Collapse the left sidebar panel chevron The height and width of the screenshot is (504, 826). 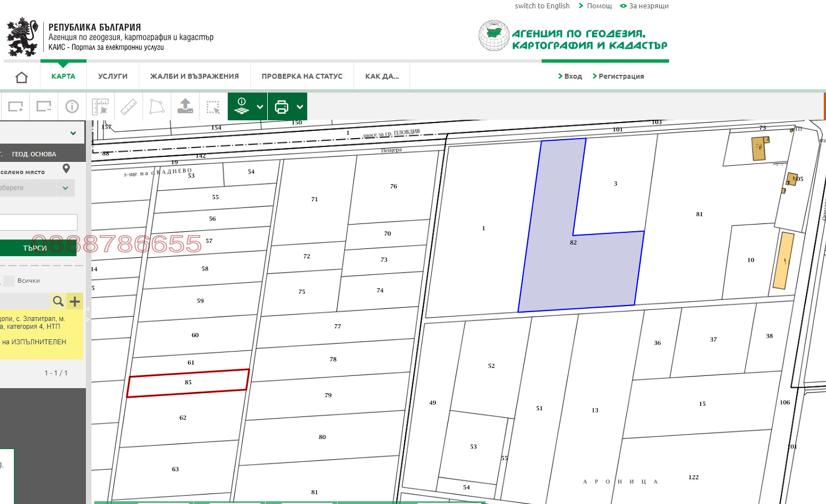[x=72, y=133]
